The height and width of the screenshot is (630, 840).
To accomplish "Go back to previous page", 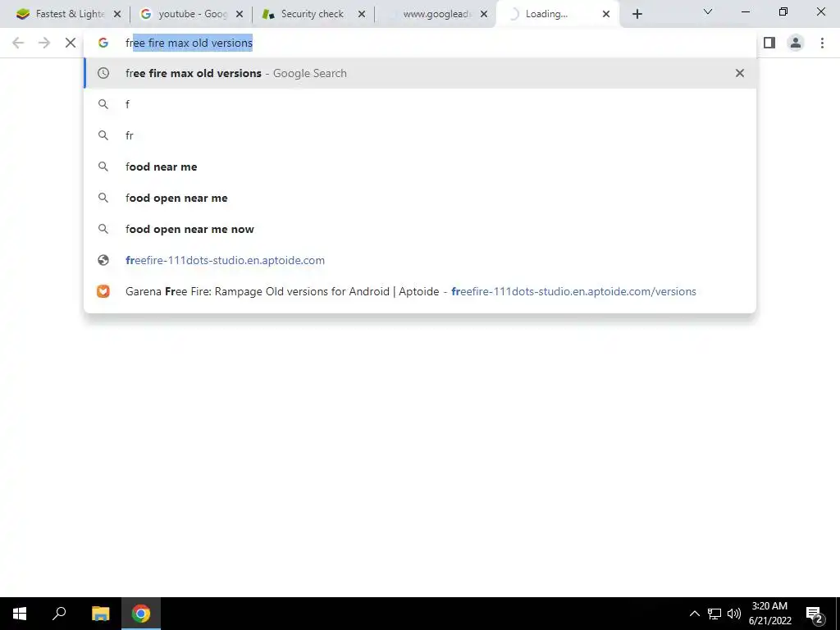I will 18,43.
